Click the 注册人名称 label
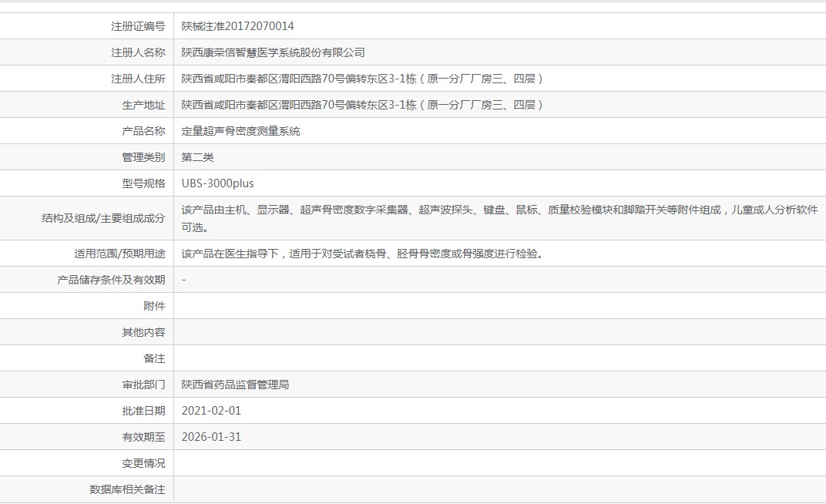826x504 pixels. click(x=138, y=52)
